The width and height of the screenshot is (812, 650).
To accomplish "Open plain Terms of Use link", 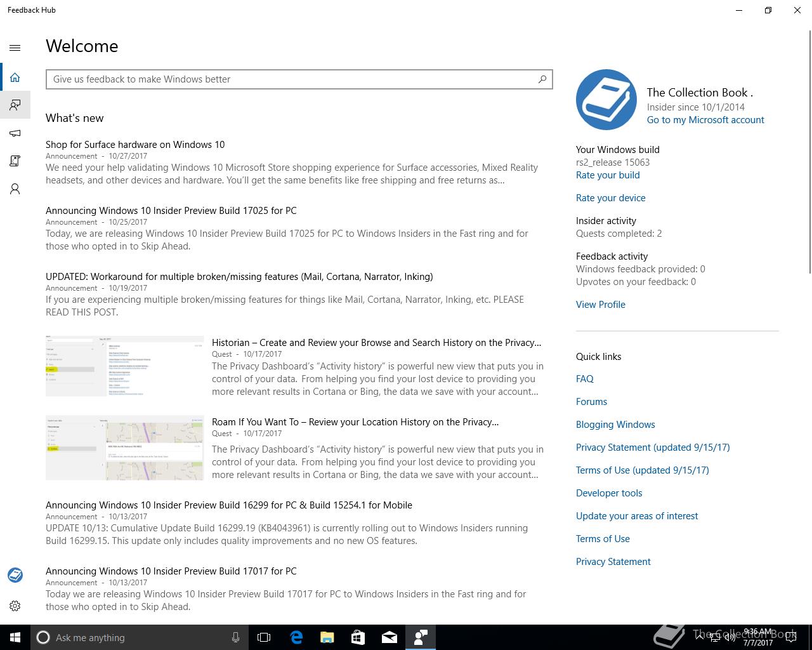I will [603, 539].
